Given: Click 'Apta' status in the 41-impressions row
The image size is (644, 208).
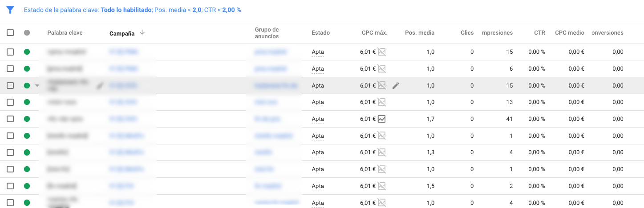Looking at the screenshot, I should coord(318,119).
